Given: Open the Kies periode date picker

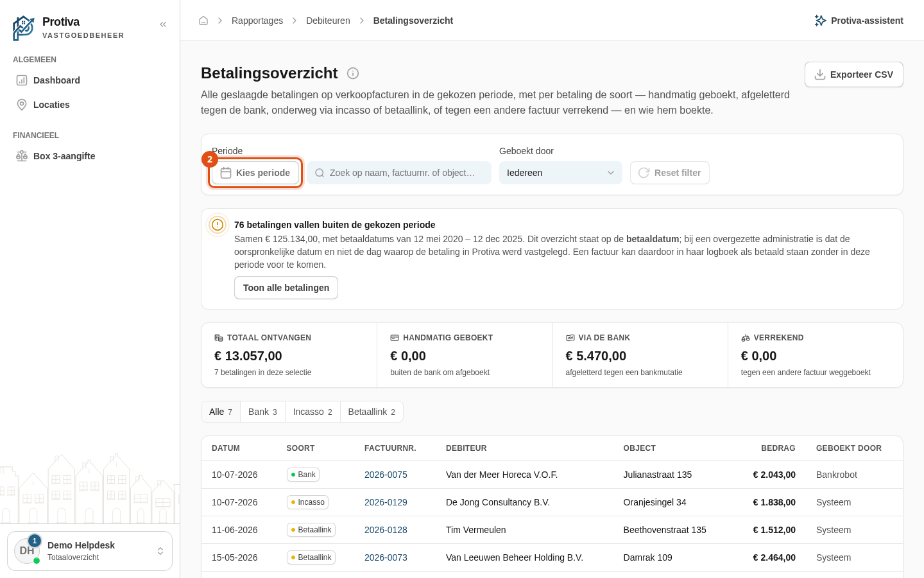Looking at the screenshot, I should coord(255,173).
